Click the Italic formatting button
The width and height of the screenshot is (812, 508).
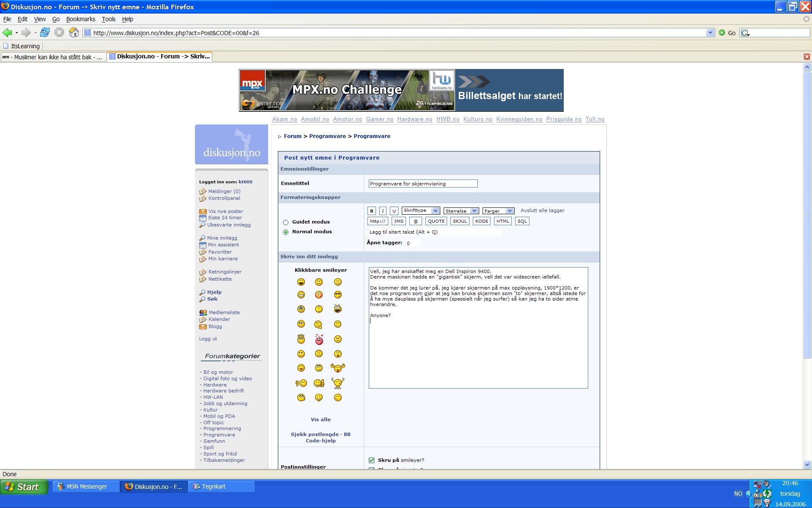383,211
